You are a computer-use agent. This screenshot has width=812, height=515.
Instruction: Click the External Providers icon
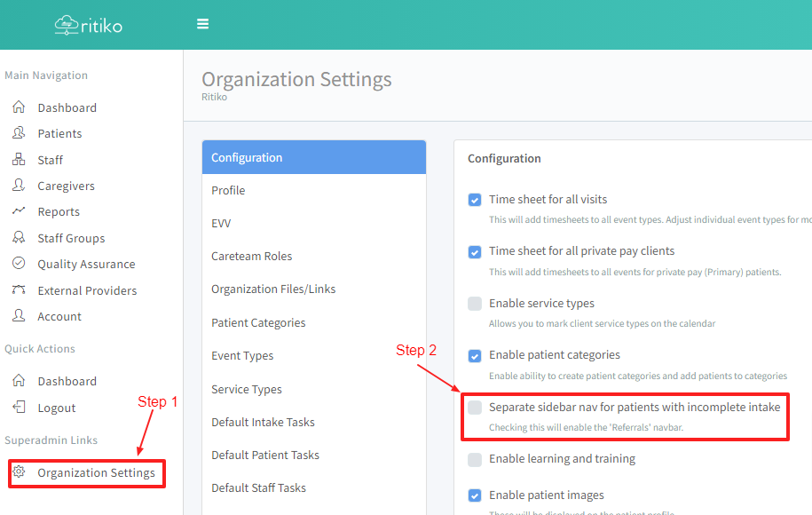coord(19,290)
